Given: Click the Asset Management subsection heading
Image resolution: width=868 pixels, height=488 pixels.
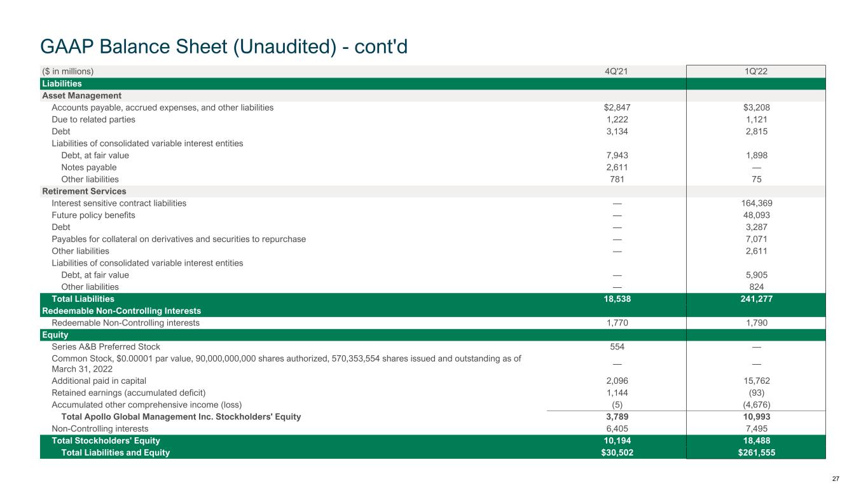Looking at the screenshot, I should (x=81, y=95).
